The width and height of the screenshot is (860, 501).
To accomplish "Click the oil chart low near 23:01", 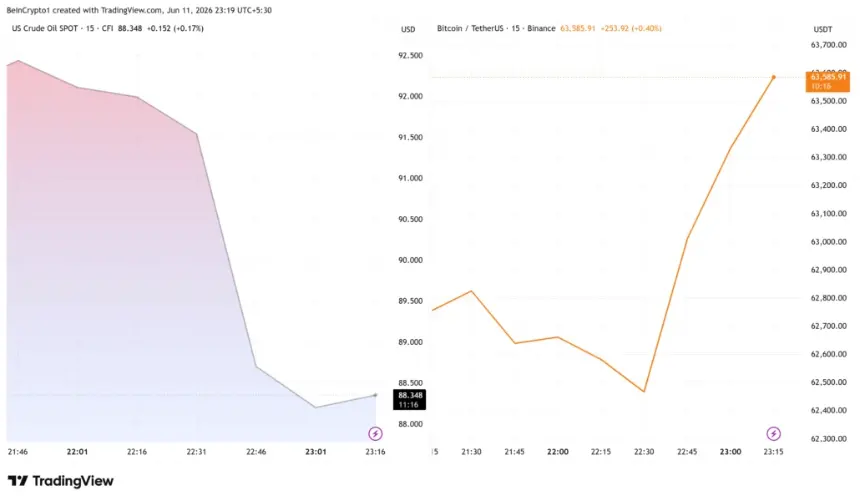I will tap(315, 407).
